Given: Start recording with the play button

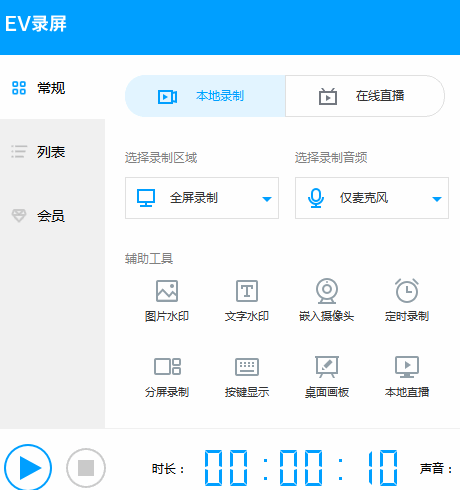Looking at the screenshot, I should click(28, 468).
